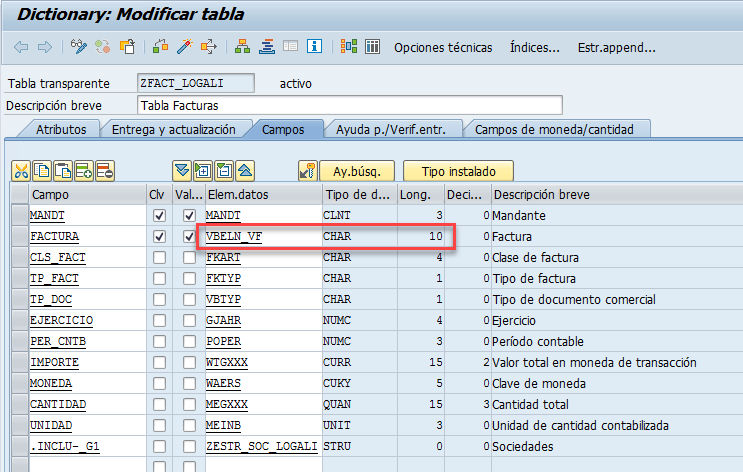The image size is (743, 472).
Task: Open the Other Object icon in the toolbar
Action: click(127, 46)
